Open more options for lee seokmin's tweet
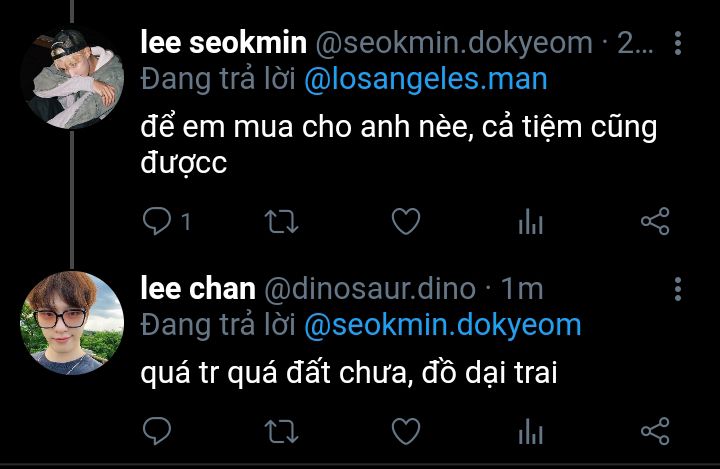The image size is (720, 469). coord(678,44)
